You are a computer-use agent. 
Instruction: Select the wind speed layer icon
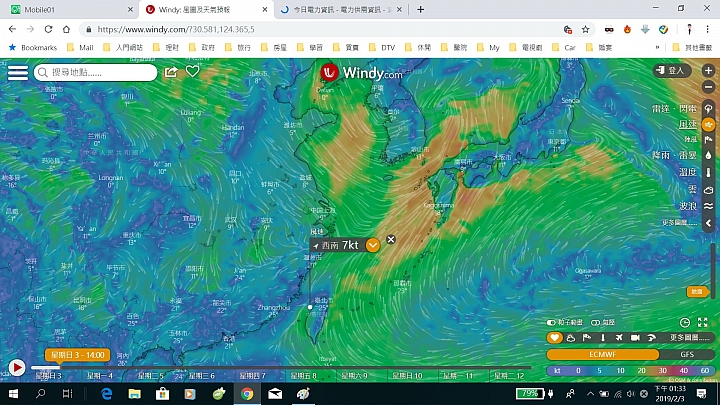click(709, 124)
